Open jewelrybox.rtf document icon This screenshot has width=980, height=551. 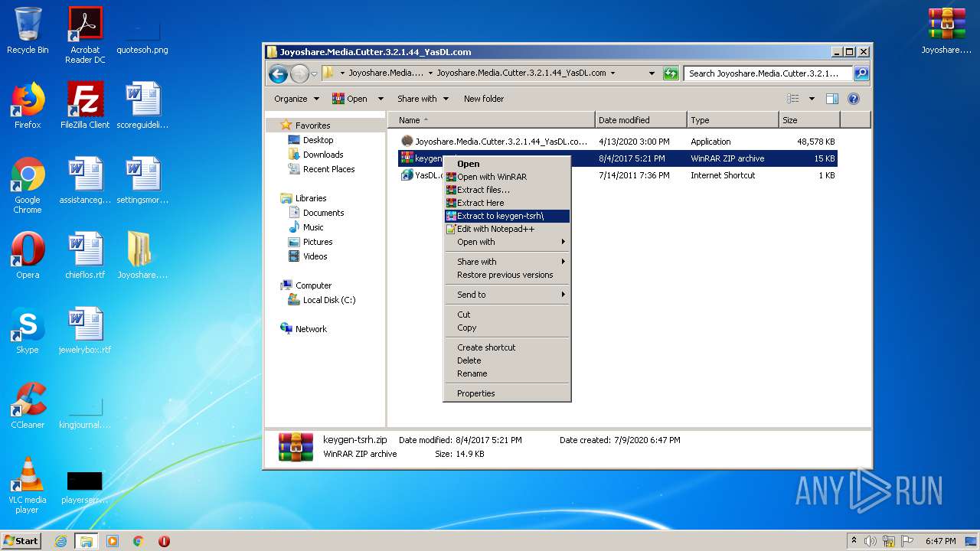[x=85, y=331]
